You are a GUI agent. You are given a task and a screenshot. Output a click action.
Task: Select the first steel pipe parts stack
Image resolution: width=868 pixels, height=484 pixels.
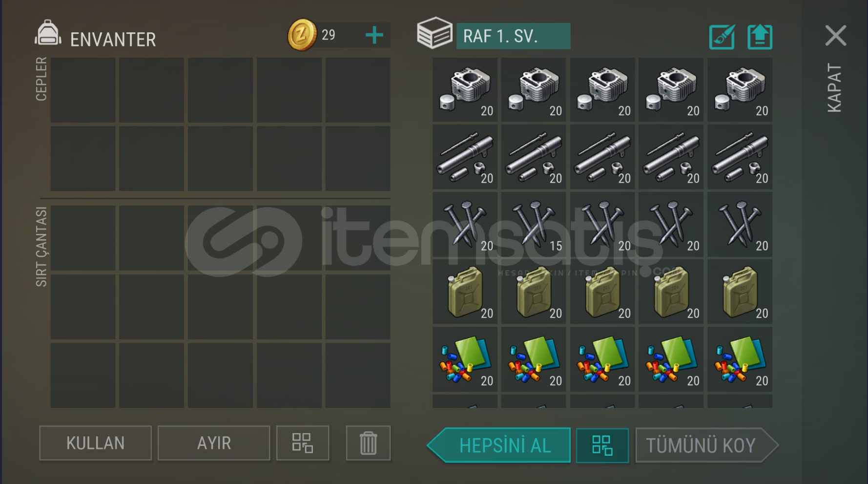point(465,157)
